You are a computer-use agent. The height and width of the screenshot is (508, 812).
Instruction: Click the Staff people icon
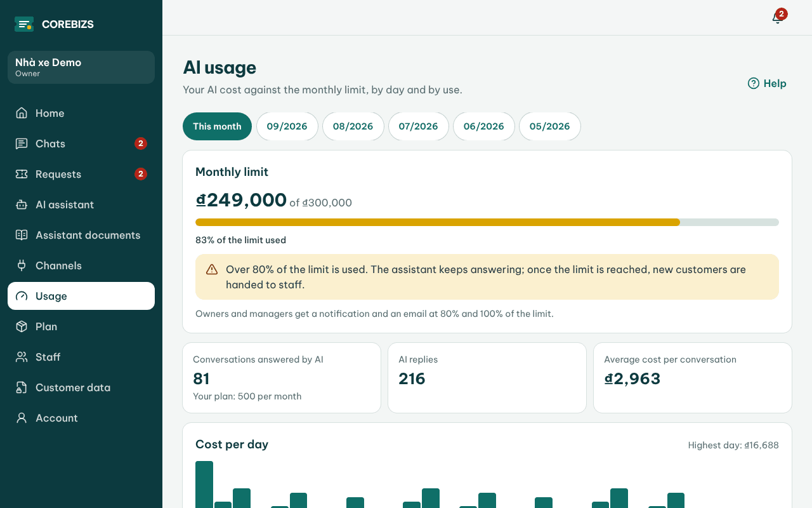(x=22, y=357)
